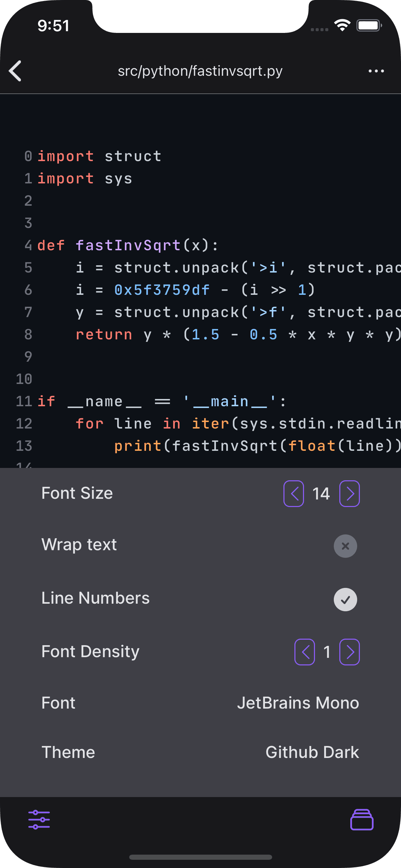Open the three-dot more options menu
The width and height of the screenshot is (401, 868).
point(376,71)
